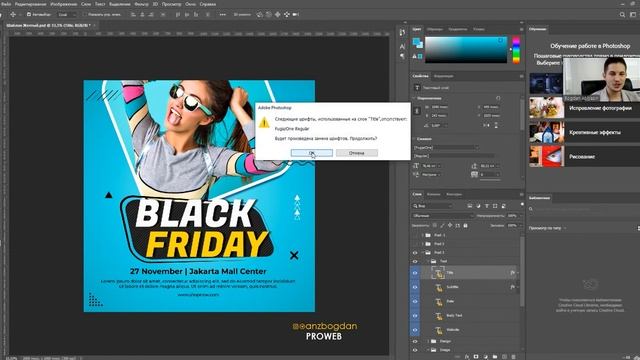
Task: Add layer style fx button at panel bottom
Action: 467,357
